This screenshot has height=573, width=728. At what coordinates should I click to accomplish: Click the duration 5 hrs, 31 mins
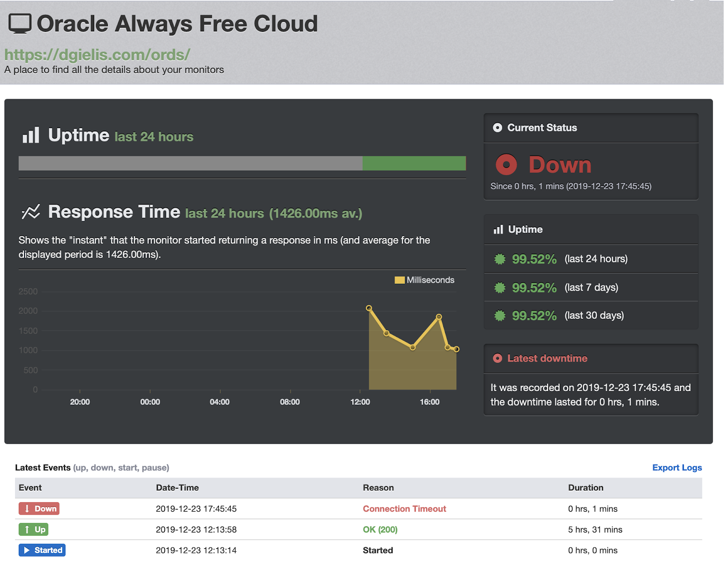click(595, 529)
